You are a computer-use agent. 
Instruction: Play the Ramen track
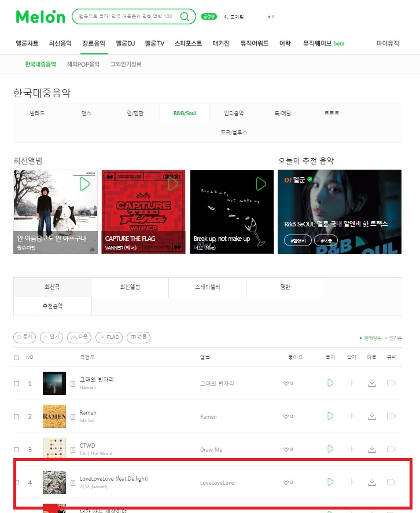330,416
